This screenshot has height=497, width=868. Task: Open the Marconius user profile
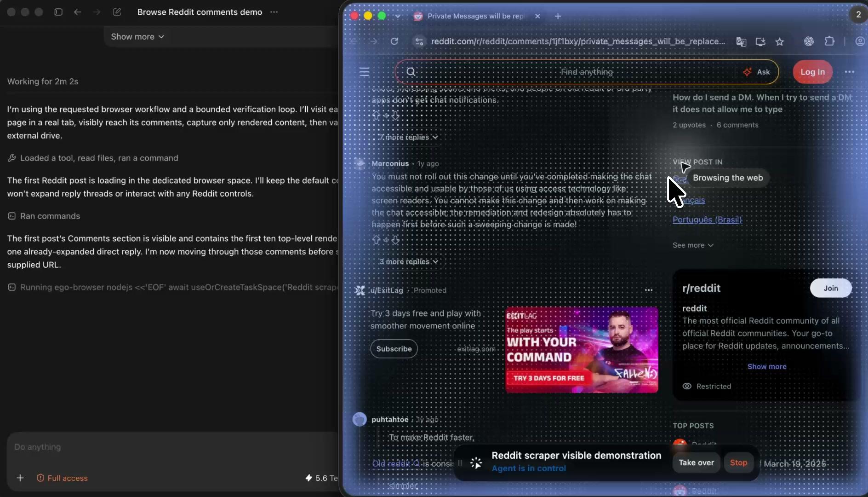point(390,163)
